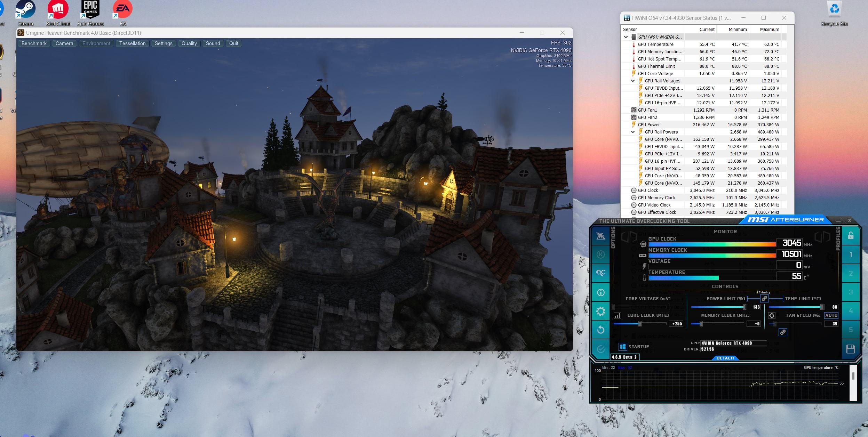868x437 pixels.
Task: Launch the OC Scanner in Afterburner
Action: click(600, 273)
